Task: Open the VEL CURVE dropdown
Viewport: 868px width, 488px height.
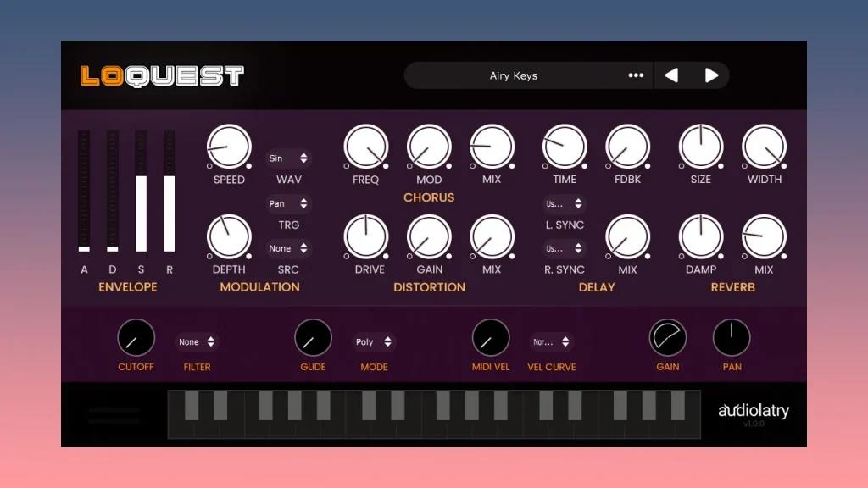Action: point(551,342)
